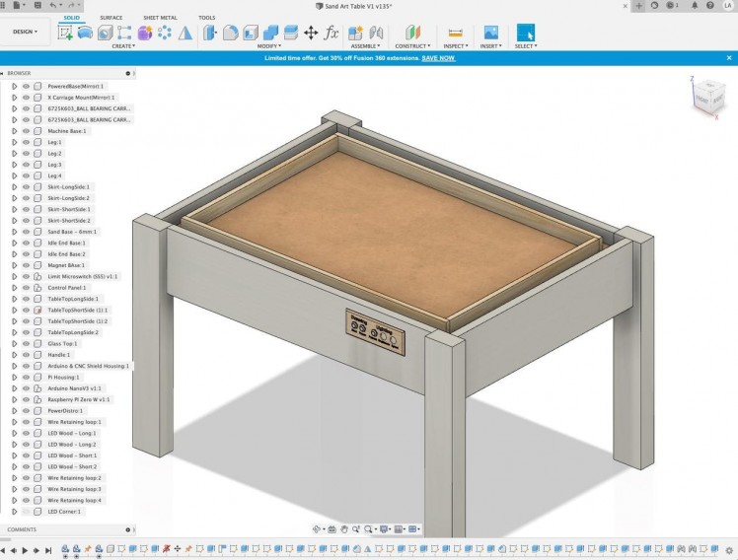Open the Insert image tool icon
738x560 pixels.
click(x=489, y=33)
